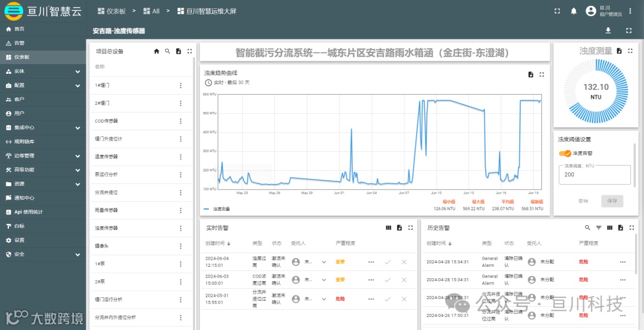Click search icon in 项目总设备 panel
The height and width of the screenshot is (330, 644).
pos(167,51)
